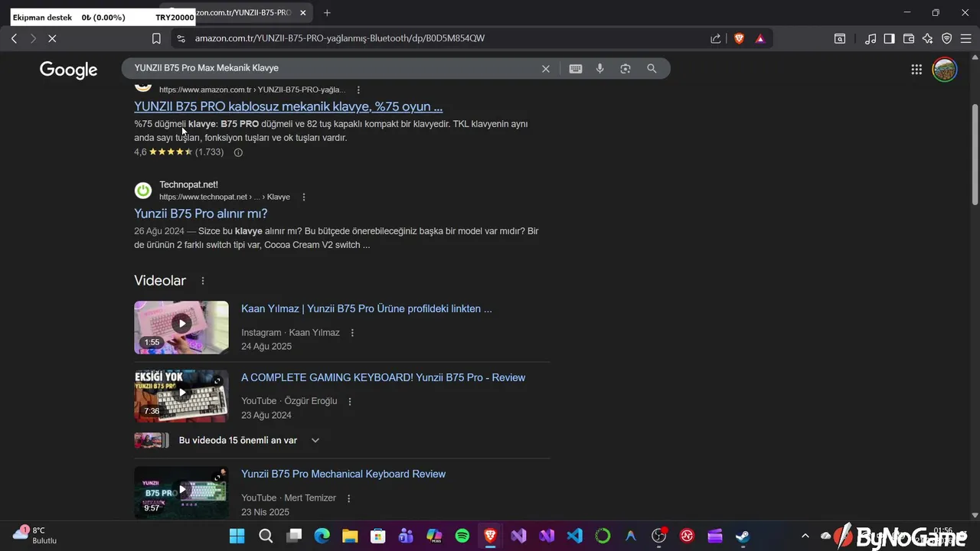The image size is (980, 551).
Task: Open 'A COMPLETE GAMING KEYBOARD!' review link
Action: (383, 377)
